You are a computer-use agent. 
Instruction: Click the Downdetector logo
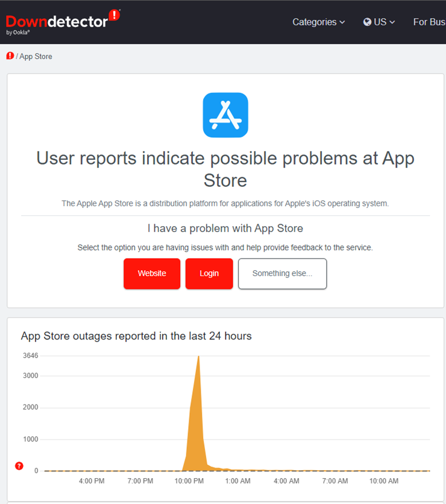tap(63, 22)
